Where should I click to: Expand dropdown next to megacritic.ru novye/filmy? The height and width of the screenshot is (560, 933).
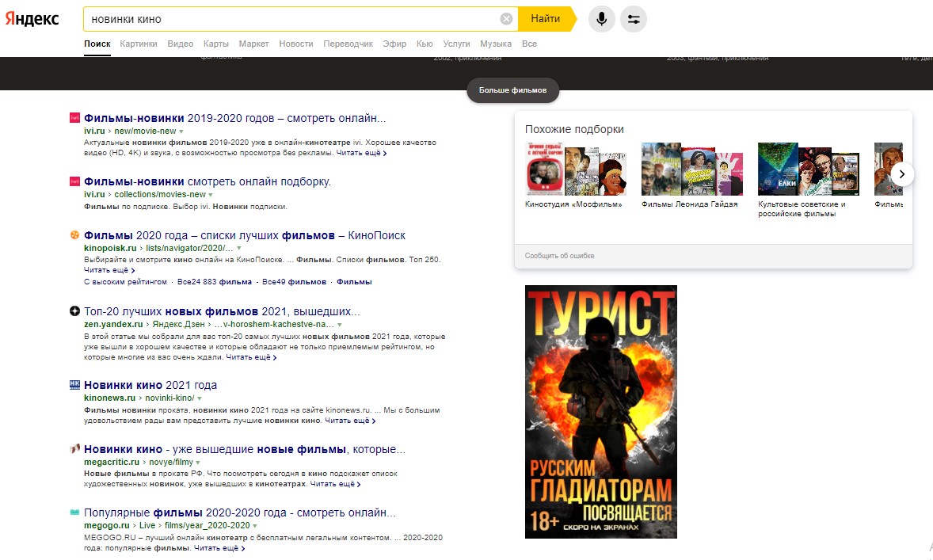(x=198, y=463)
